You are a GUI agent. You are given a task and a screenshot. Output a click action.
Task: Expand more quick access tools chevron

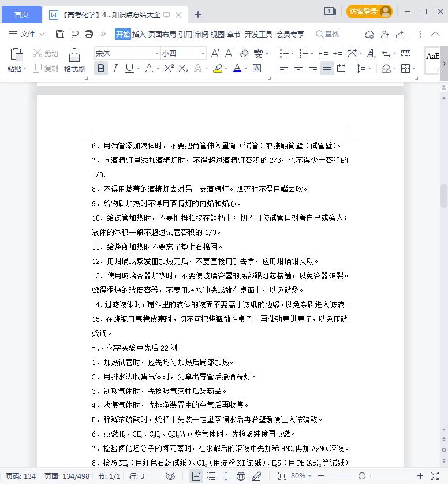[103, 33]
